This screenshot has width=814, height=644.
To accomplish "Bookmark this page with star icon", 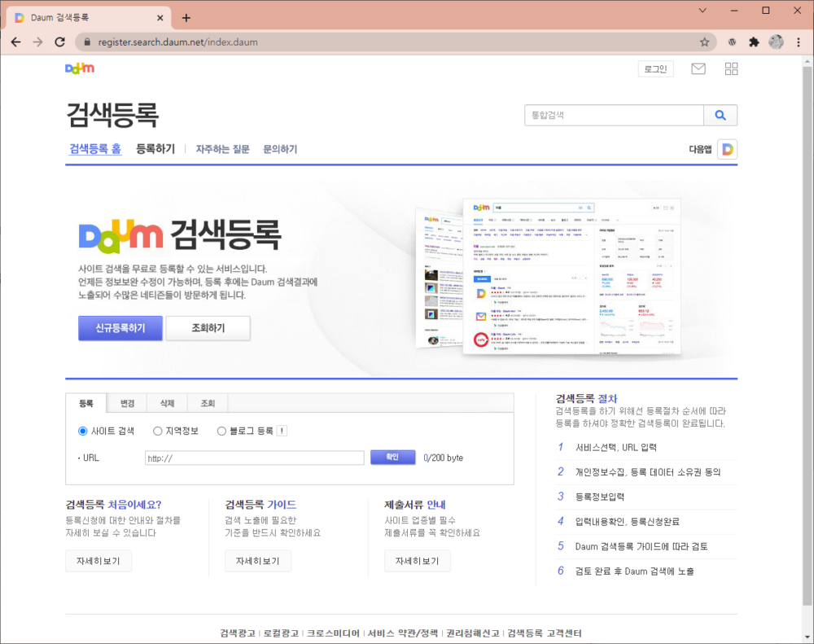I will click(704, 42).
